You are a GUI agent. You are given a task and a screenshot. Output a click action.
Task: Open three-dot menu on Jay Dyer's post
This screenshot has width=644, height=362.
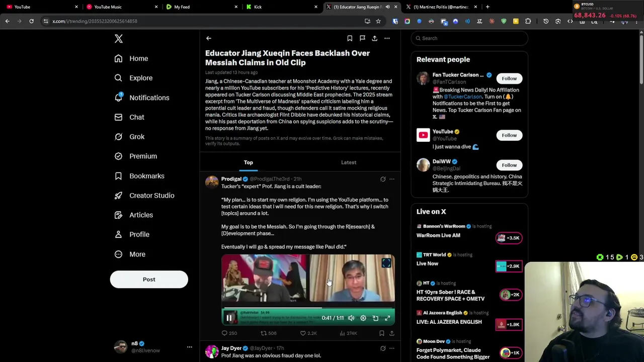tap(392, 348)
